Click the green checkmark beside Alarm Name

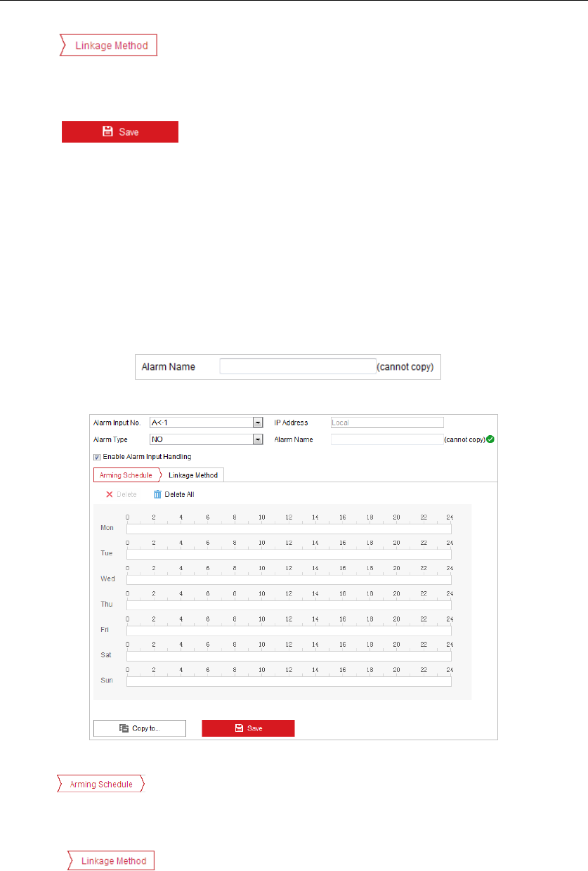tap(490, 439)
